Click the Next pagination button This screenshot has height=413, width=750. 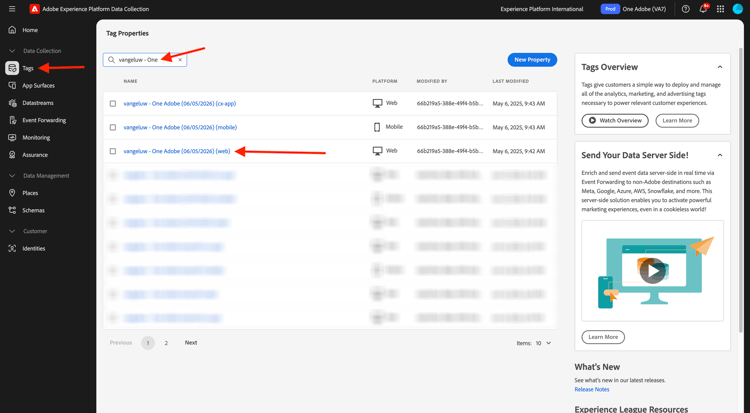(191, 343)
